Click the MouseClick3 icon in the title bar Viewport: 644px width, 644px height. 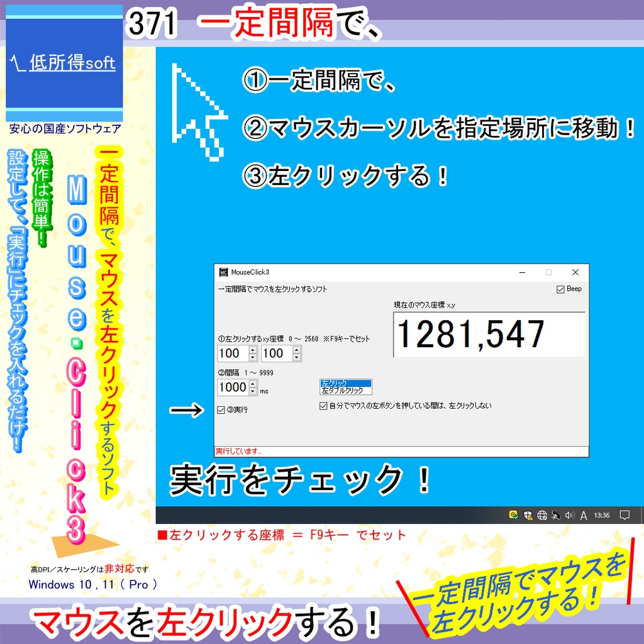coord(223,272)
